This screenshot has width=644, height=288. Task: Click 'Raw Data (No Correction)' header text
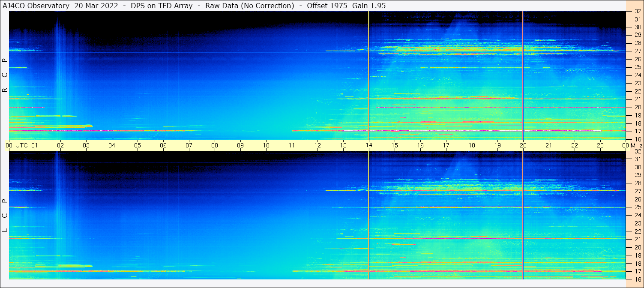point(250,6)
